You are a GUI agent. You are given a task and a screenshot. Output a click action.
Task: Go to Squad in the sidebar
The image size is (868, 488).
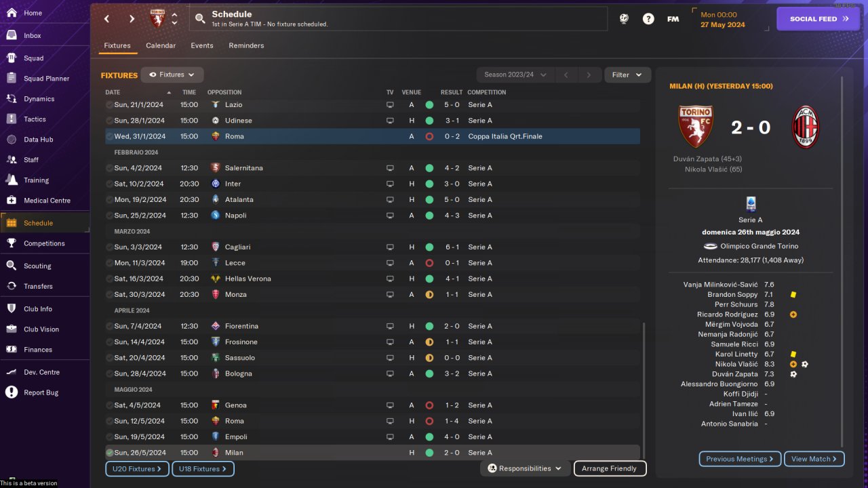click(x=33, y=58)
